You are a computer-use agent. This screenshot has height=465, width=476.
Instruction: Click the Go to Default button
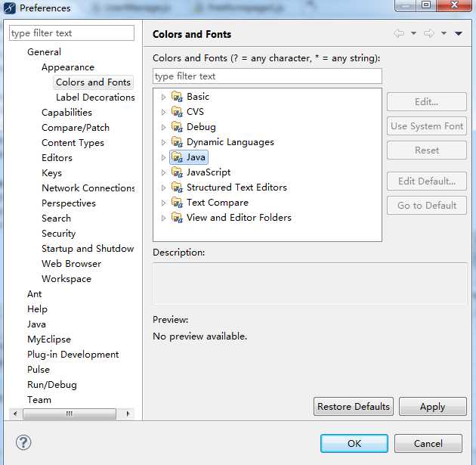point(427,206)
